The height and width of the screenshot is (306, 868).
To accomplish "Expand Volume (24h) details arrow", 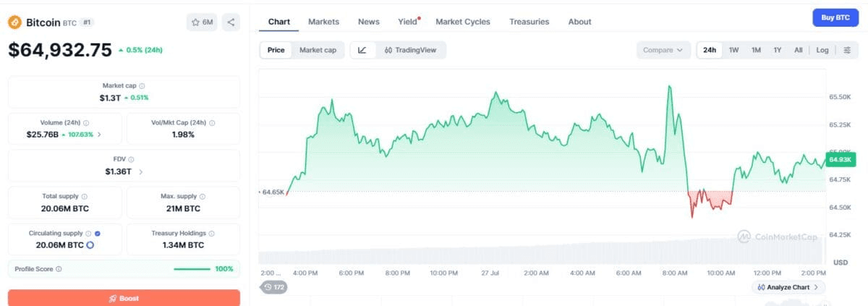I will [x=99, y=135].
